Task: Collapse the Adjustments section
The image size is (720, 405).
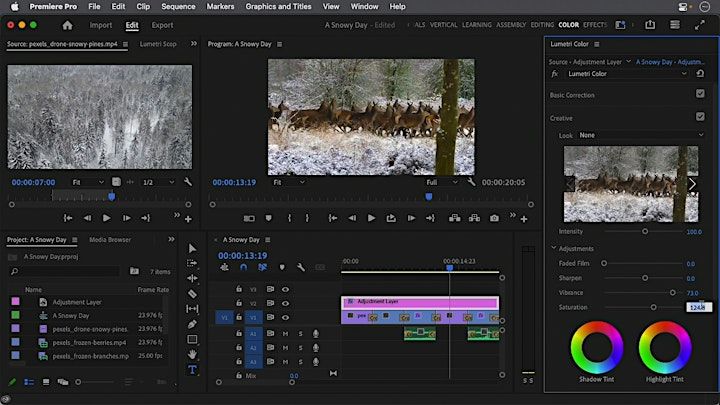Action: [x=554, y=248]
